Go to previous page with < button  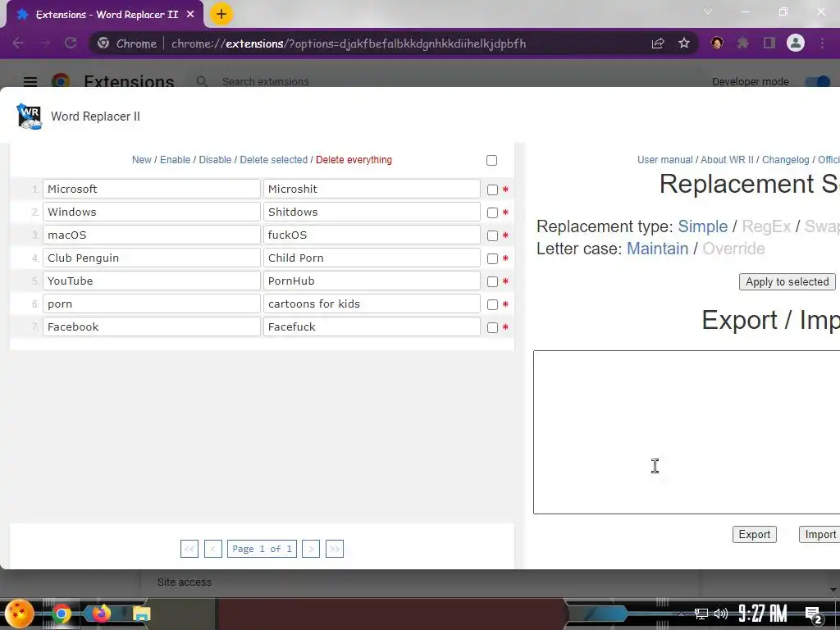[x=212, y=549]
